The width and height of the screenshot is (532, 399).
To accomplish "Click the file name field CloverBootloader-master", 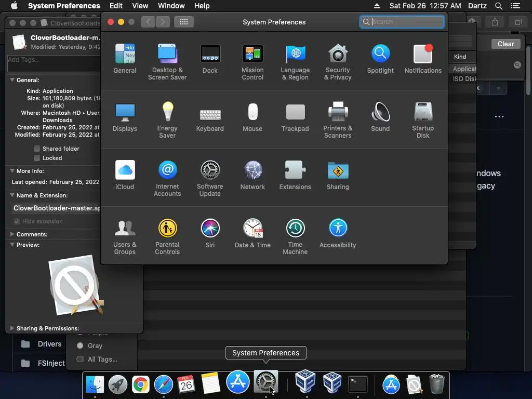I will coord(56,208).
